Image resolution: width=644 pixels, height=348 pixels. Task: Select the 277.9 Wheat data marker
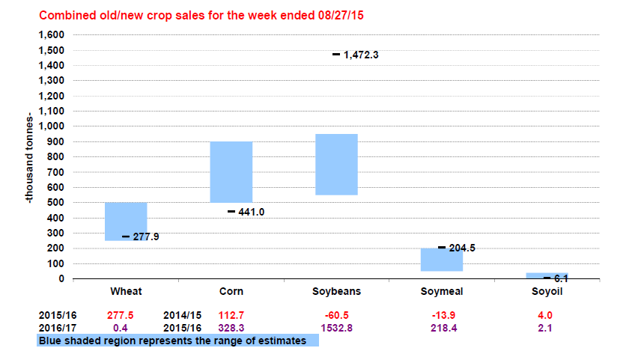pyautogui.click(x=126, y=236)
